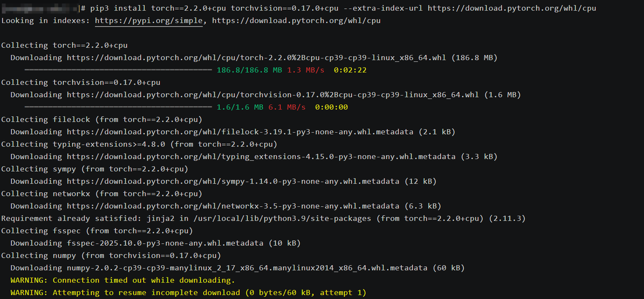
Task: Click the --extra-index-url URL in the command line
Action: click(x=512, y=8)
